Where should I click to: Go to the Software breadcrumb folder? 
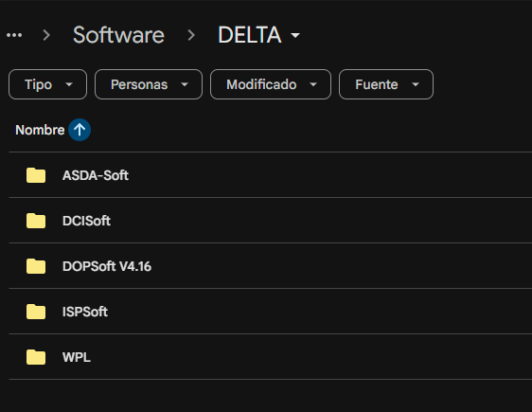tap(118, 35)
